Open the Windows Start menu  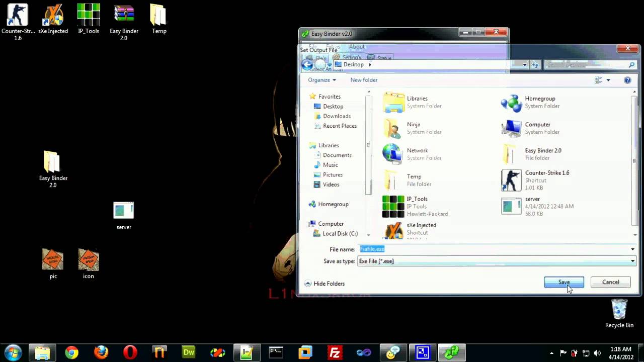pyautogui.click(x=13, y=352)
